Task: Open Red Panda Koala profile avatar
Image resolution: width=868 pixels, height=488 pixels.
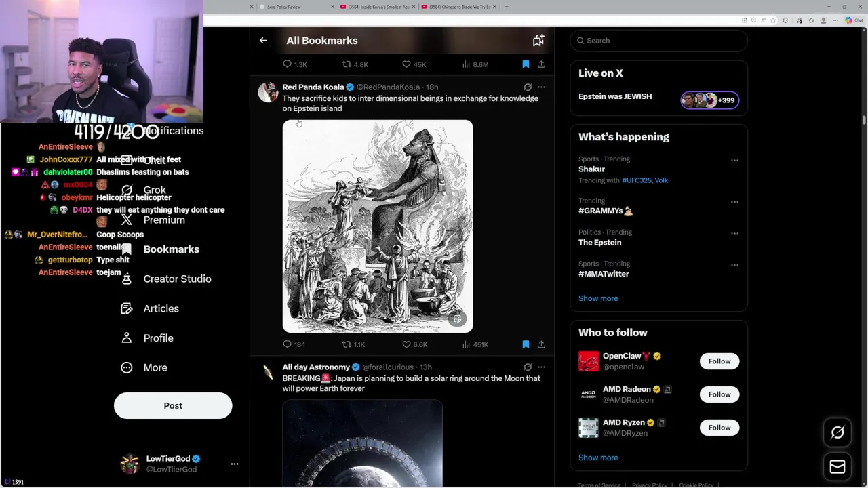Action: point(268,92)
